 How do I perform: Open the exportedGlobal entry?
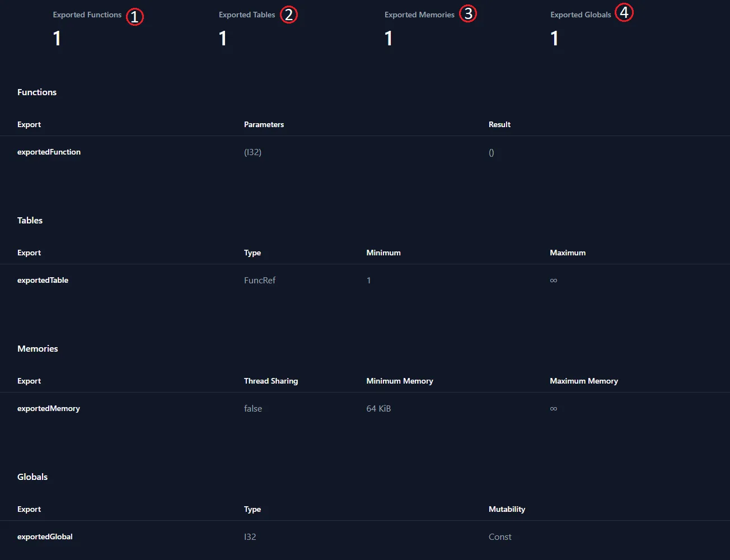tap(45, 536)
